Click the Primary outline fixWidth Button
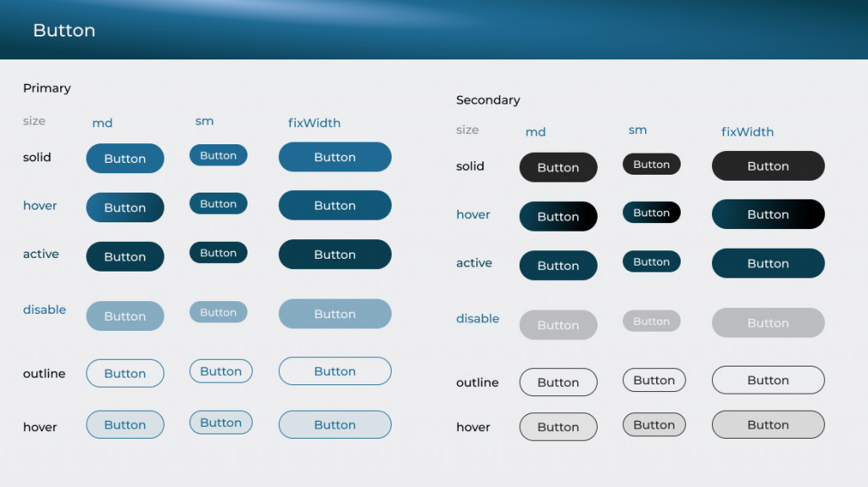This screenshot has width=868, height=487. click(335, 371)
